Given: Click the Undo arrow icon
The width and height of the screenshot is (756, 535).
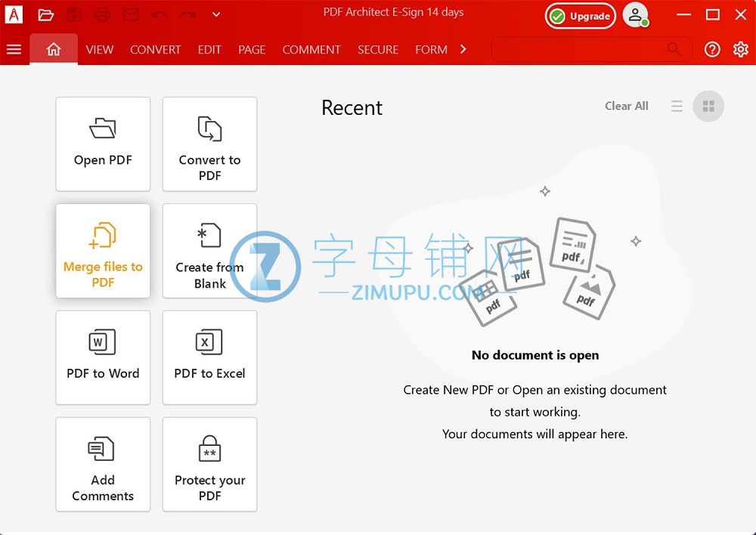Looking at the screenshot, I should point(159,15).
